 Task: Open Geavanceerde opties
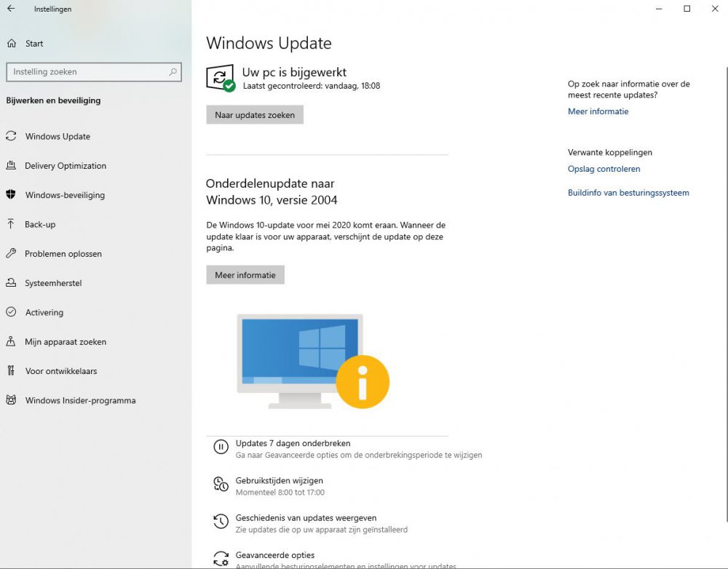pos(275,554)
